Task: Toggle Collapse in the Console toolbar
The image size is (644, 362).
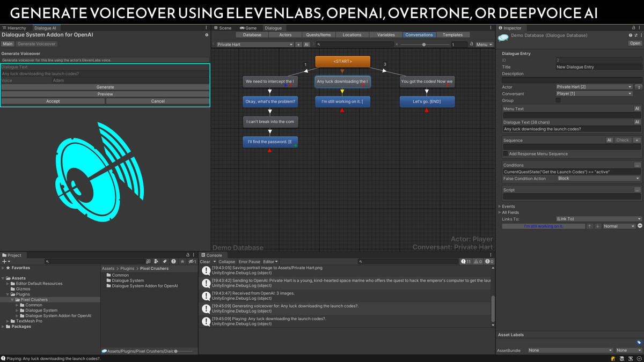Action: tap(226, 262)
